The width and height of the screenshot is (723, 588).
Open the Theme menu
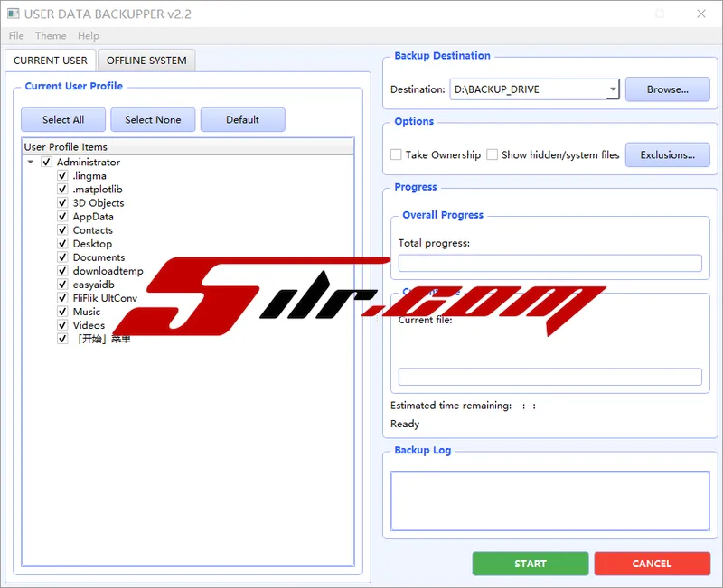click(51, 35)
